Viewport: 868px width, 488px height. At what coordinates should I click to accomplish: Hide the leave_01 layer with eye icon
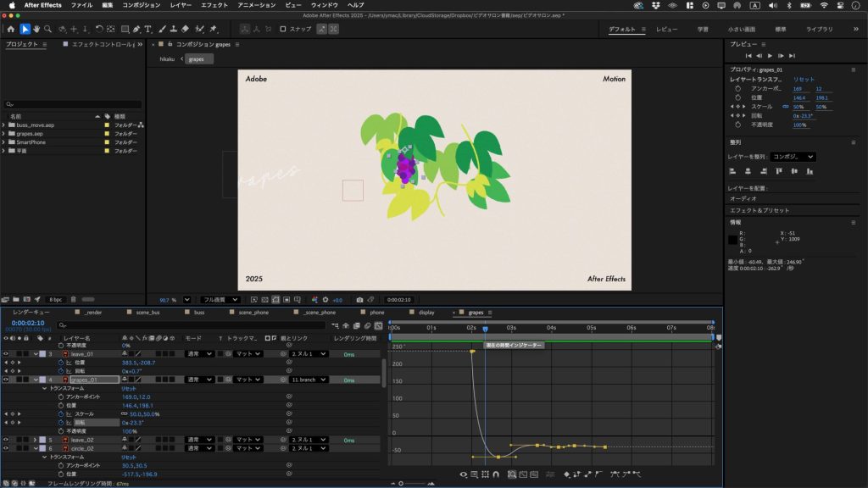tap(6, 354)
